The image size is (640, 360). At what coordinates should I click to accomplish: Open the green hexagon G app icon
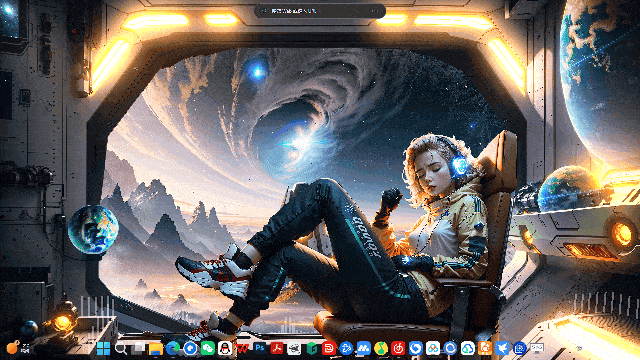312,348
